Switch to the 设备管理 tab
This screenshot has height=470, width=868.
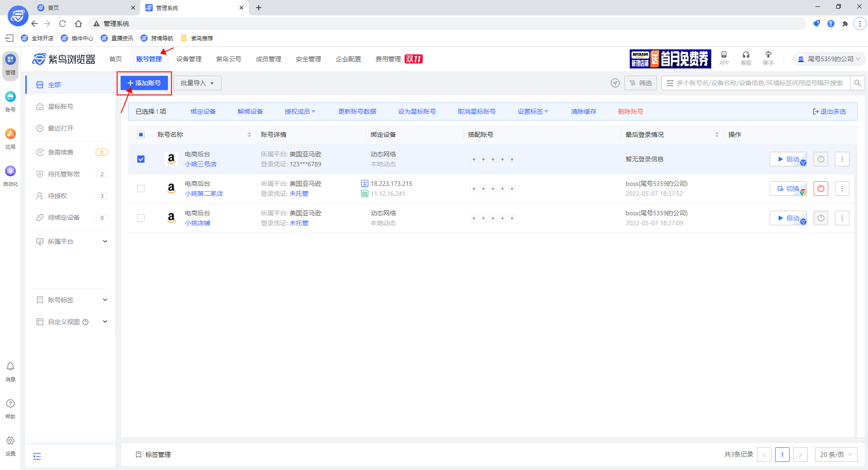tap(188, 58)
